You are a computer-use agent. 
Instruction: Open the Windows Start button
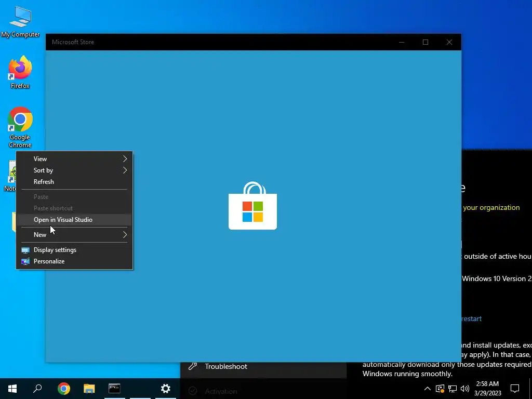pos(12,389)
